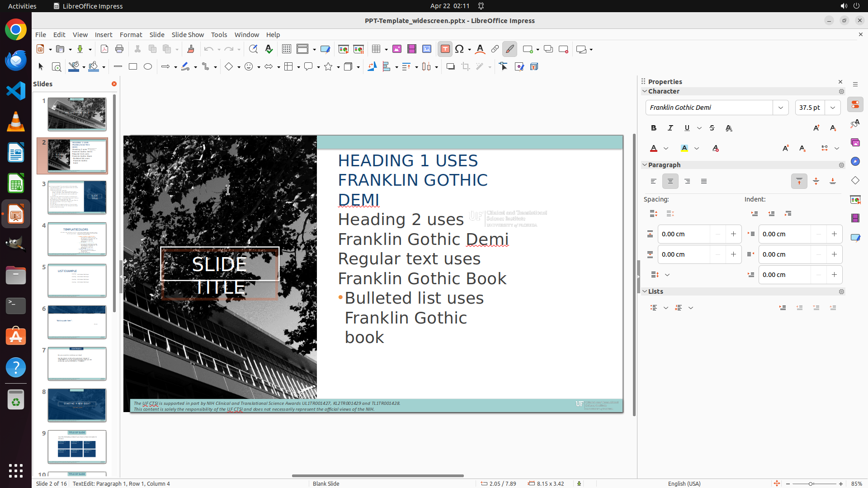868x488 pixels.
Task: Open the Insert Special Character tool
Action: point(459,49)
